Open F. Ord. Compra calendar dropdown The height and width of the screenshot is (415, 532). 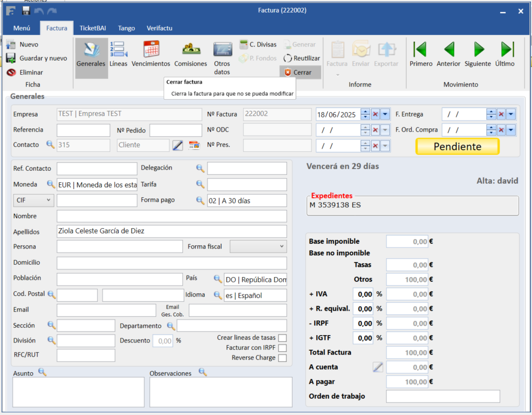coord(511,130)
